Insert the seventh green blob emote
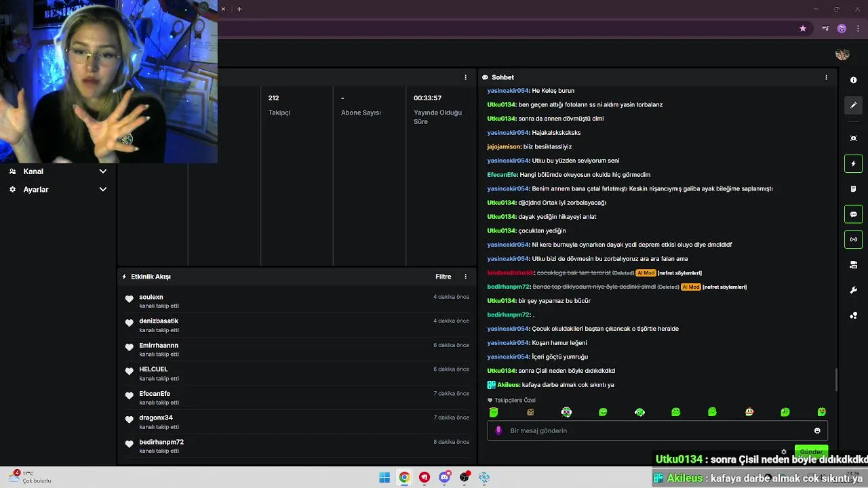868x488 pixels. [712, 412]
